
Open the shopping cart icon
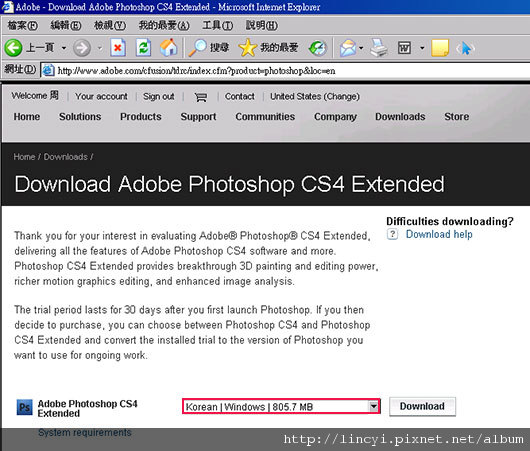200,97
